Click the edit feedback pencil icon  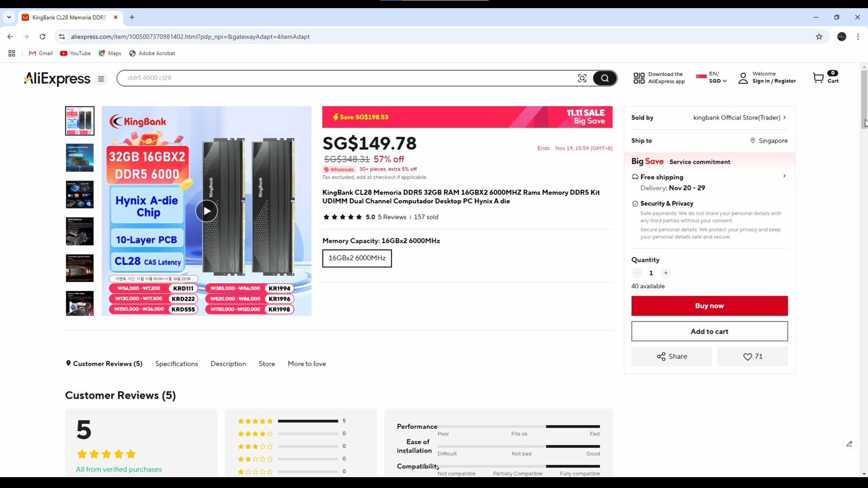[x=849, y=444]
